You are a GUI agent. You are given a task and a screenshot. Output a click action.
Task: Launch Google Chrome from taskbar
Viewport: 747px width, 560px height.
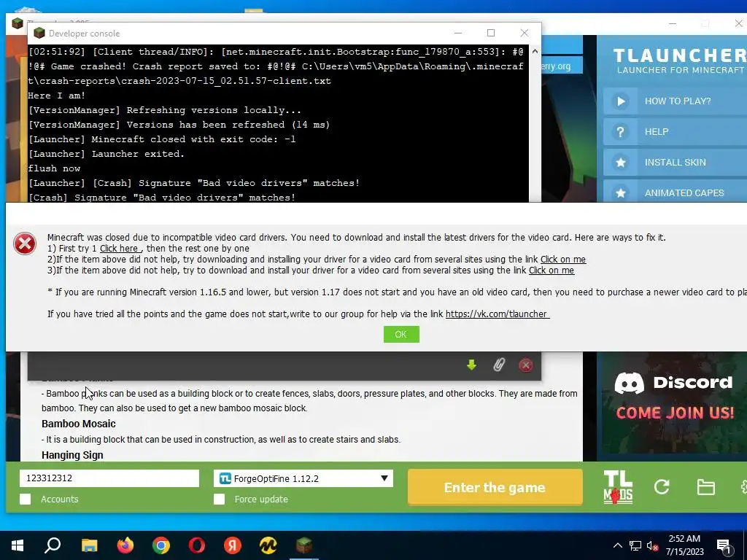(161, 545)
